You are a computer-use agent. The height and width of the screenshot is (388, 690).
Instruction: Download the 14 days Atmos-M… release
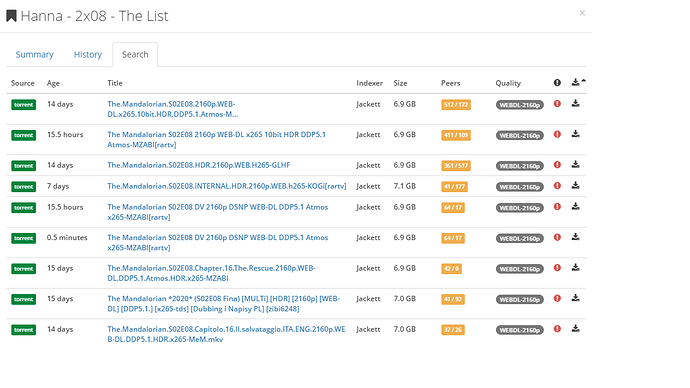pos(575,104)
